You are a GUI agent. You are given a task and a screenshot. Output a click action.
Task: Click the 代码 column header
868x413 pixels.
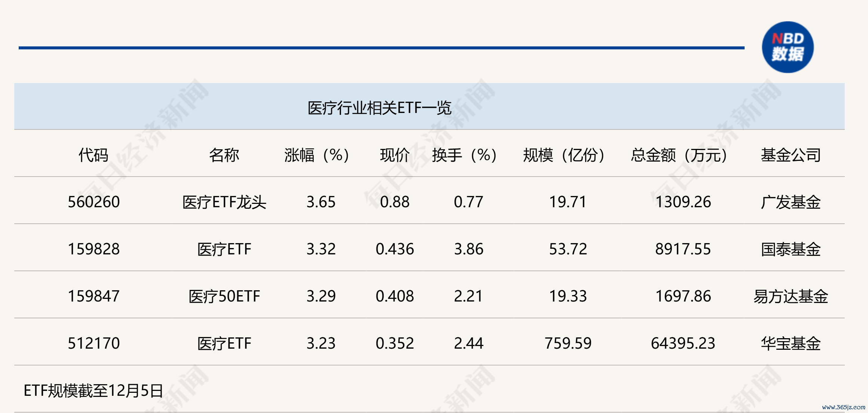(x=93, y=155)
